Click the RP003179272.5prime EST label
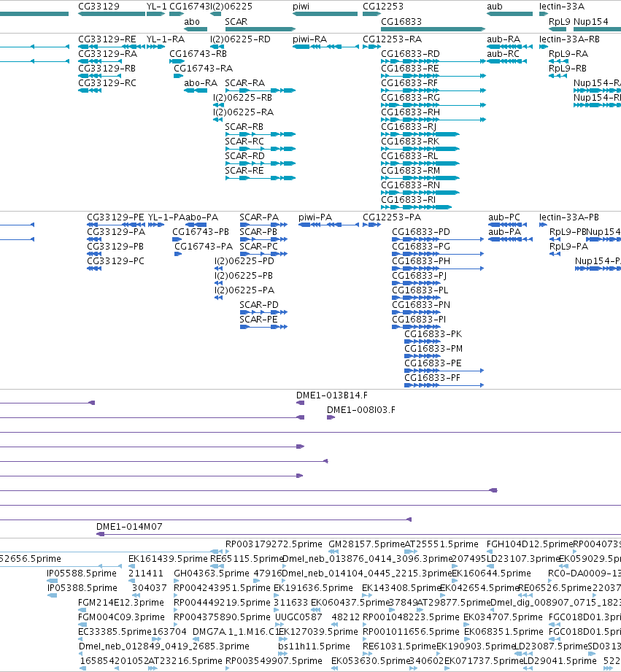The height and width of the screenshot is (672, 621). tap(274, 544)
